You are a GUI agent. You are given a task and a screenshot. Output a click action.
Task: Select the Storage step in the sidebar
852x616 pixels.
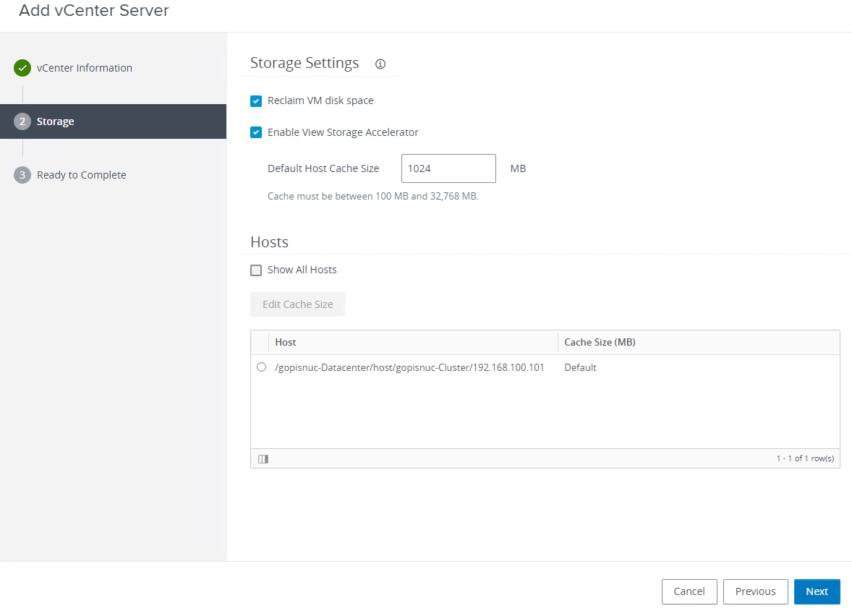click(x=56, y=121)
